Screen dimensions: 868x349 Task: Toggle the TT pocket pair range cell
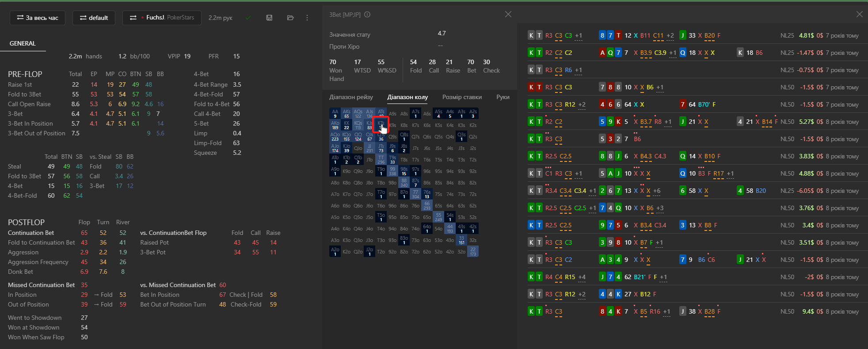pyautogui.click(x=381, y=160)
